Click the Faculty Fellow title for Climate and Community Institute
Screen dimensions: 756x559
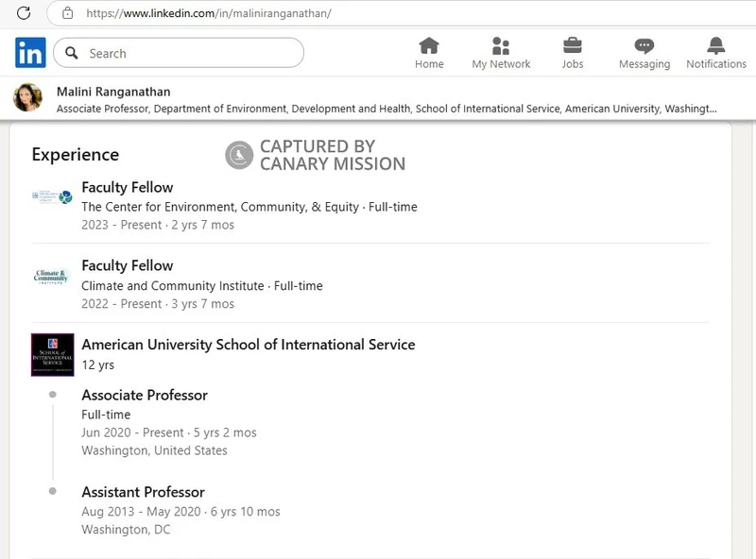click(128, 265)
